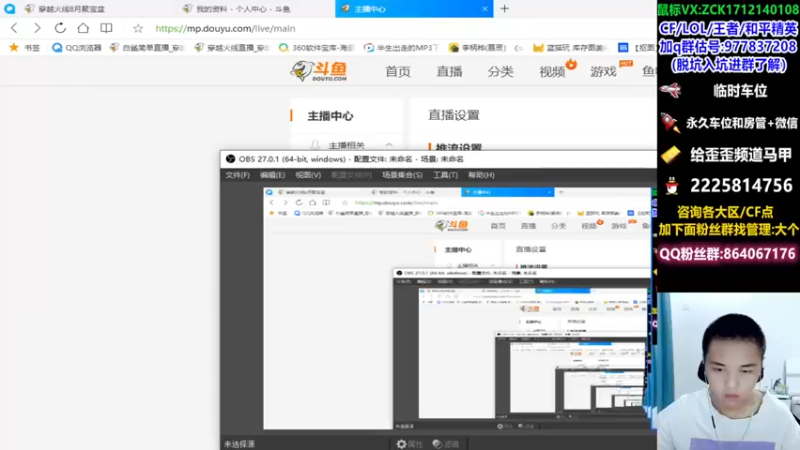Collapse the 主播相关 sidebar section chevron

pyautogui.click(x=389, y=145)
